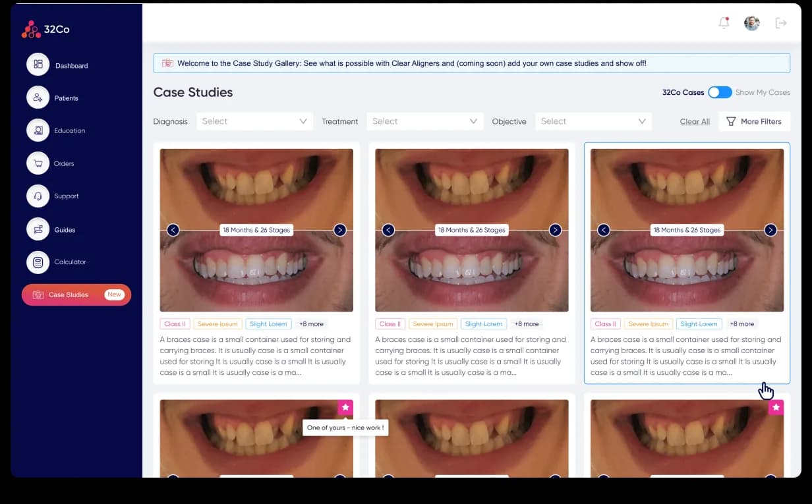
Task: Open the Education sidebar icon
Action: [x=38, y=130]
